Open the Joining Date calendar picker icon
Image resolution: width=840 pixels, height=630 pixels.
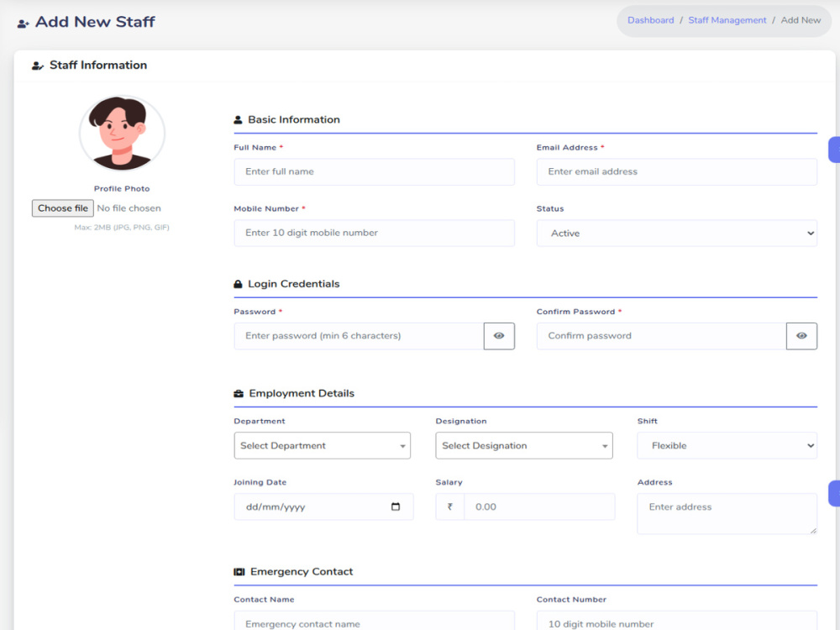click(x=396, y=507)
